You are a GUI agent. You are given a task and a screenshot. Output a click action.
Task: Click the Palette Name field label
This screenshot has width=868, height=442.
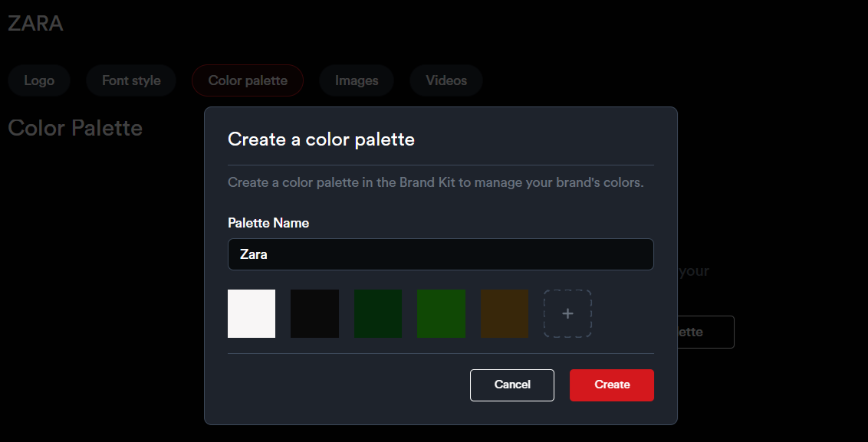pos(268,223)
